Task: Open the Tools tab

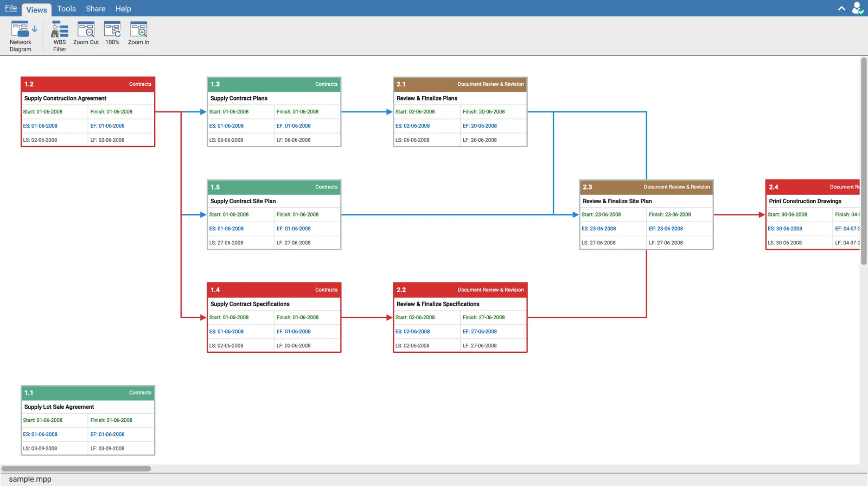Action: pos(66,9)
